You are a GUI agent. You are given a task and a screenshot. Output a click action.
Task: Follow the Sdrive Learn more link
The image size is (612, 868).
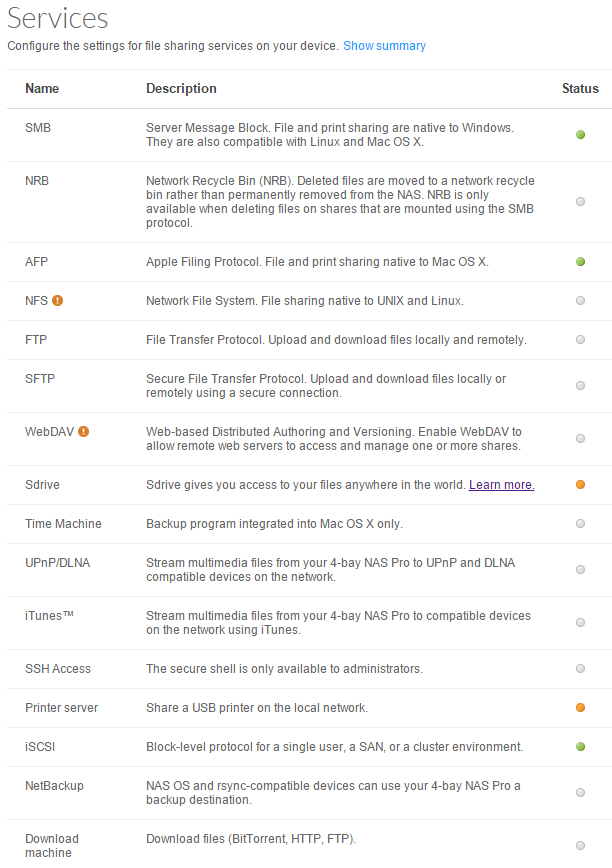pyautogui.click(x=501, y=485)
